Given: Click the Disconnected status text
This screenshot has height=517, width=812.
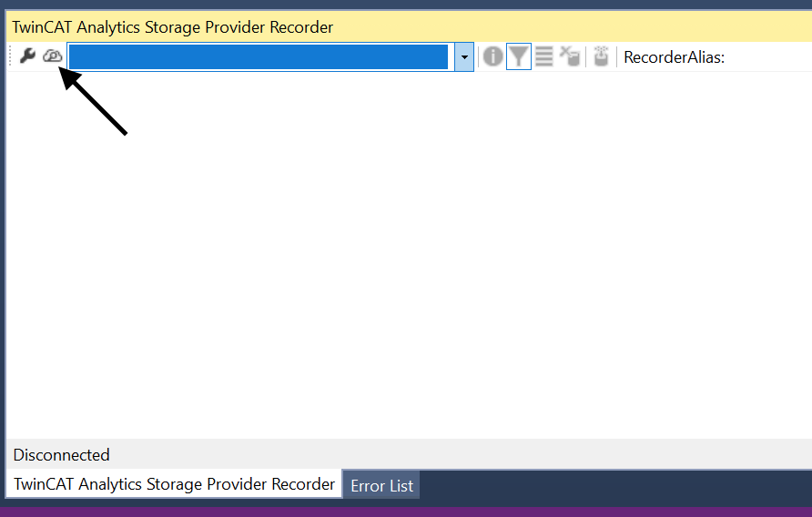Looking at the screenshot, I should [x=61, y=455].
